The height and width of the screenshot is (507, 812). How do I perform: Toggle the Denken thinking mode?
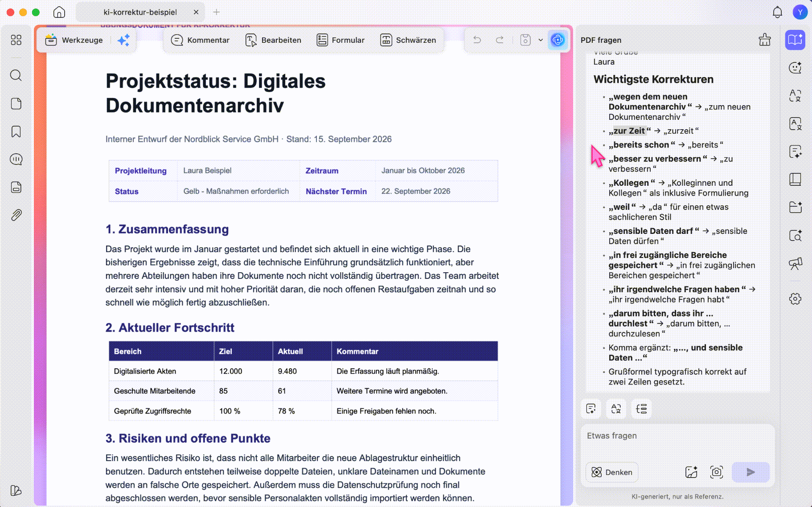point(612,472)
